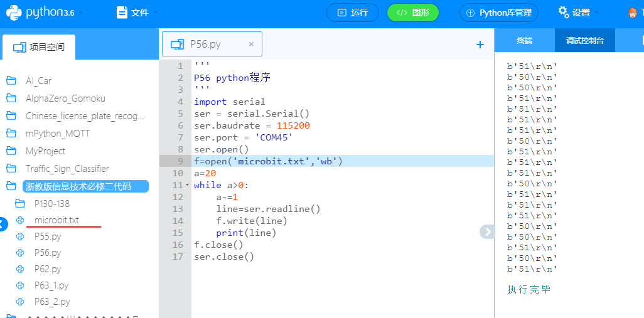Collapse the left sidebar with arrow icon
Screen dimensions: 644x318
3,223
